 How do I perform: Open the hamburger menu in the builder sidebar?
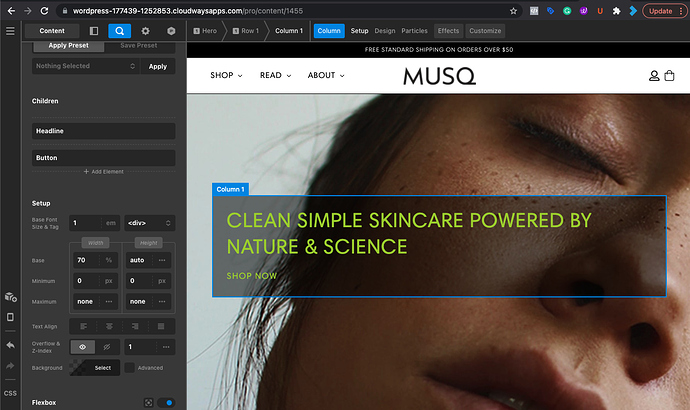click(10, 31)
